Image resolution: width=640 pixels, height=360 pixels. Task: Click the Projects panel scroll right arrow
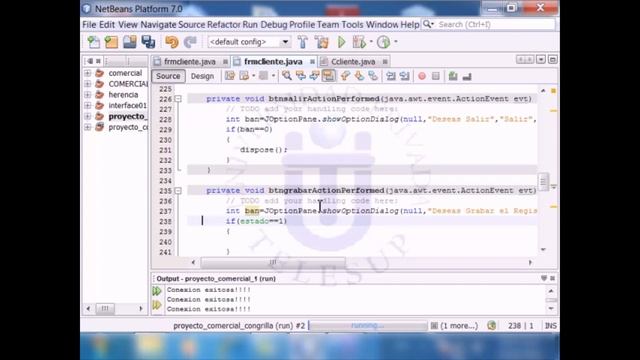(141, 309)
